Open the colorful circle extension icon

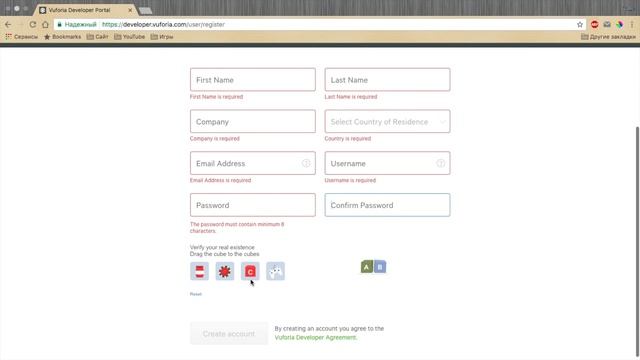(620, 24)
